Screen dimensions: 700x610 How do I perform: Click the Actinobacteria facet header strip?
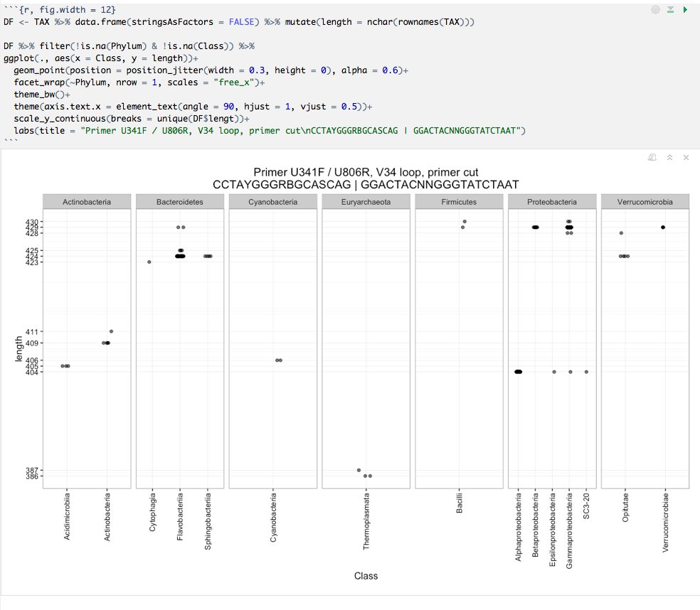tap(87, 202)
